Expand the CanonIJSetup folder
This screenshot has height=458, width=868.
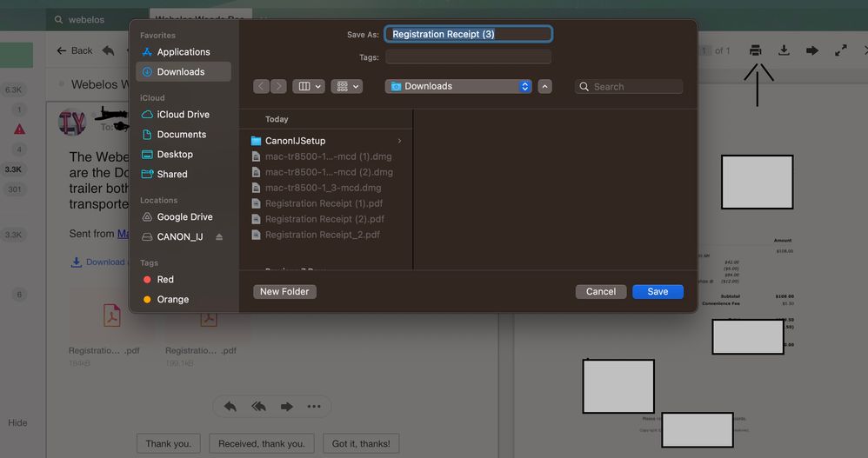[399, 141]
